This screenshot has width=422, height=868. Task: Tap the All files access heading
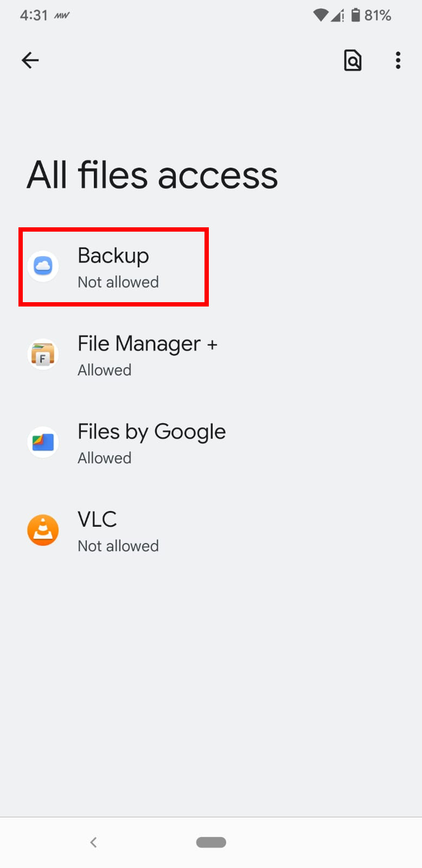pos(152,175)
